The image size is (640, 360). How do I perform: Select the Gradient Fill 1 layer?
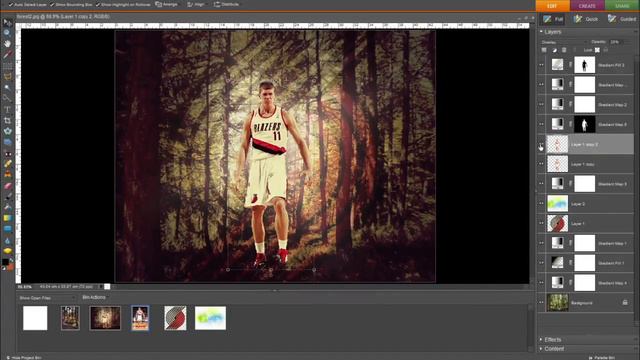[590, 263]
